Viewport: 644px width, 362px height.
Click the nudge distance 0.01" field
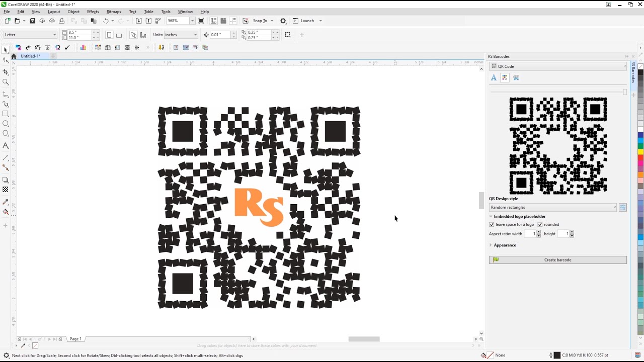pyautogui.click(x=220, y=35)
